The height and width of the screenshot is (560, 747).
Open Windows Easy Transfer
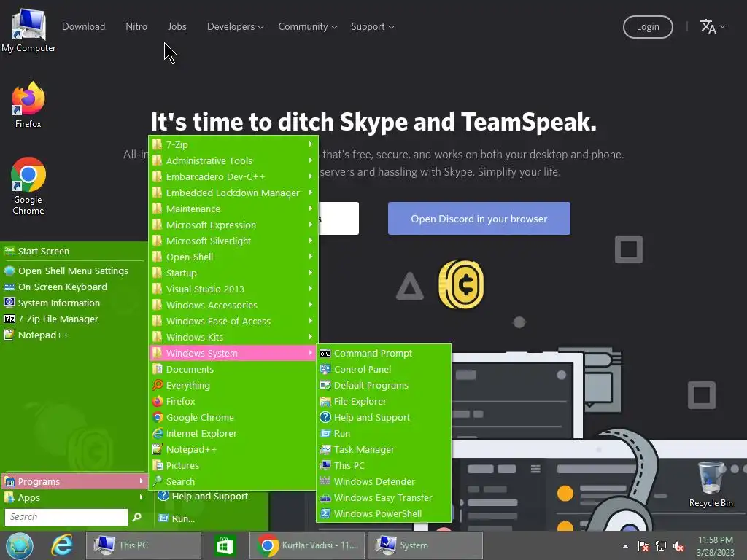click(x=384, y=497)
